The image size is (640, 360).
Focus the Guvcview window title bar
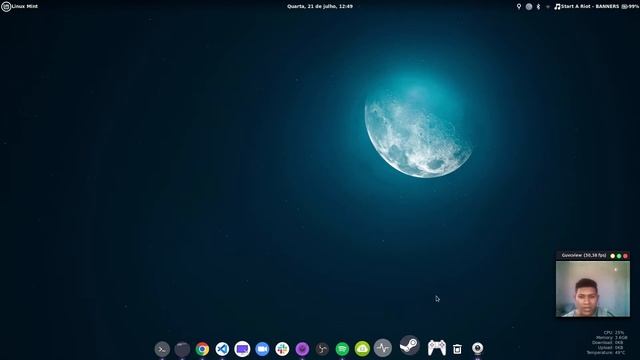(x=593, y=256)
